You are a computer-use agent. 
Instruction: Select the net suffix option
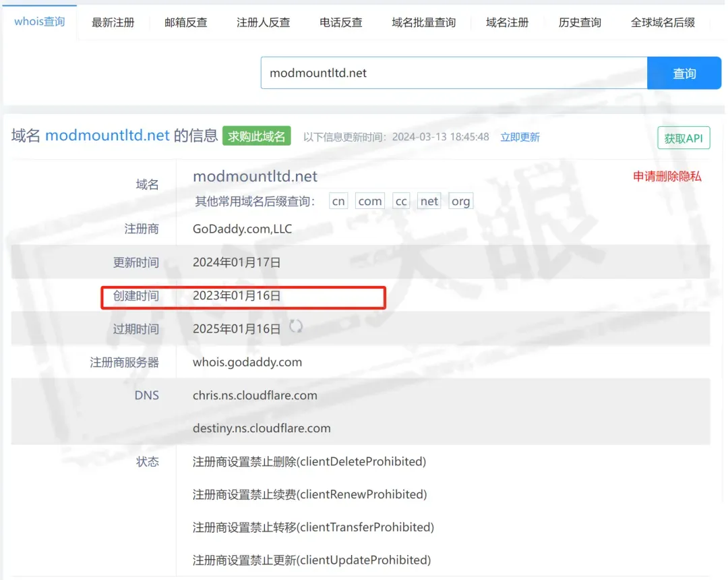[429, 201]
